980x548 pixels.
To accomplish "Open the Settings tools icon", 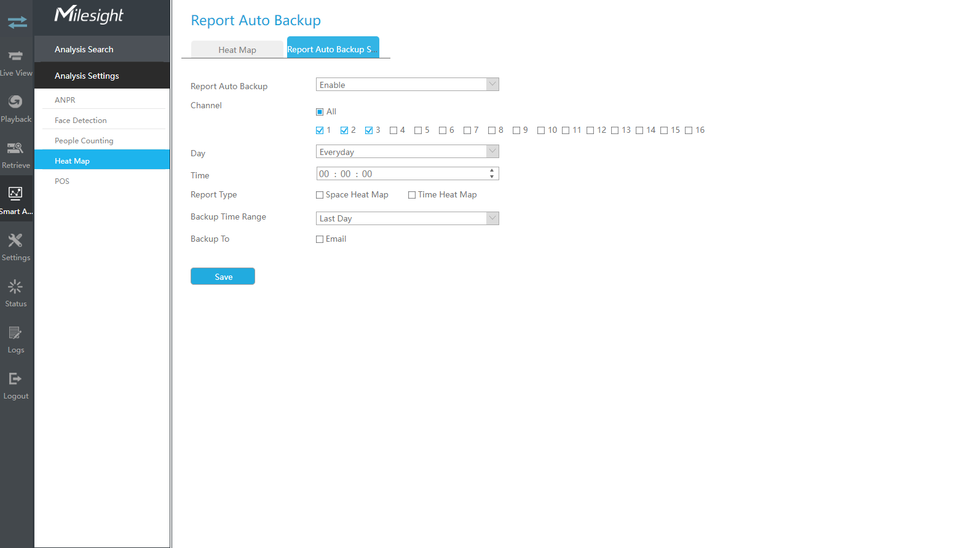I will tap(15, 240).
